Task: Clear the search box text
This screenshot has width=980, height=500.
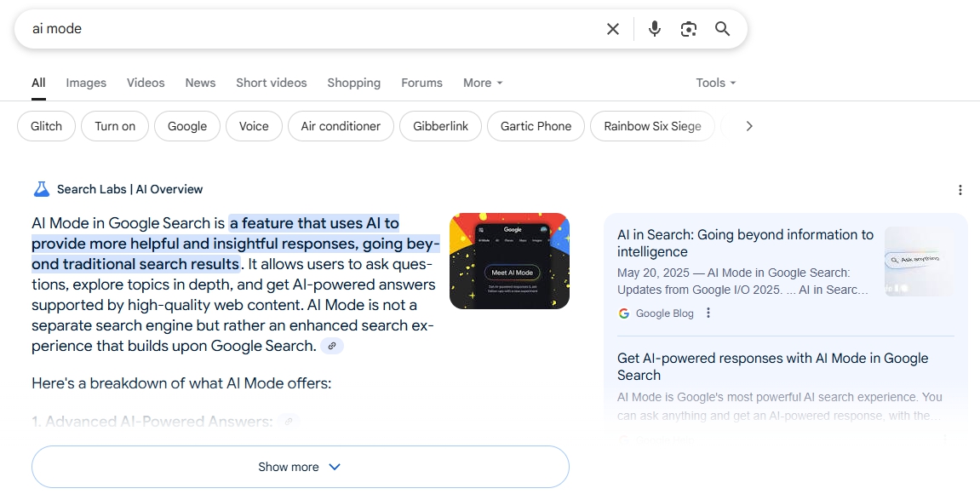Action: (x=612, y=29)
